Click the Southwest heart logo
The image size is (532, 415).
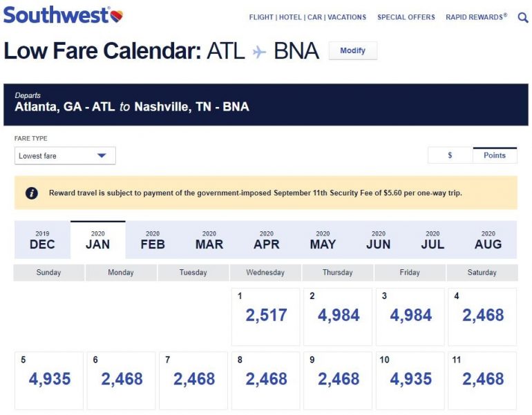(x=116, y=16)
